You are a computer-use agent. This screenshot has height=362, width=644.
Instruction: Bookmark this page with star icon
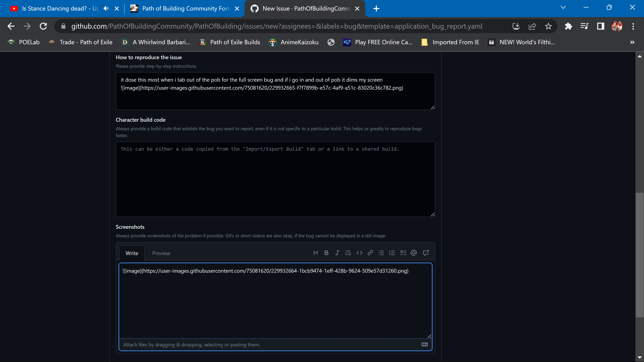[548, 26]
